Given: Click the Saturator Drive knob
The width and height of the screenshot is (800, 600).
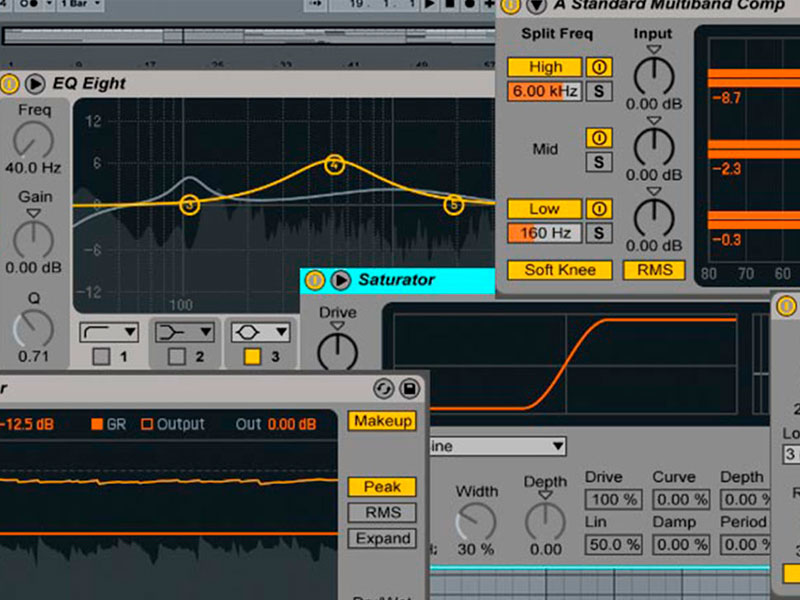Looking at the screenshot, I should click(x=338, y=352).
